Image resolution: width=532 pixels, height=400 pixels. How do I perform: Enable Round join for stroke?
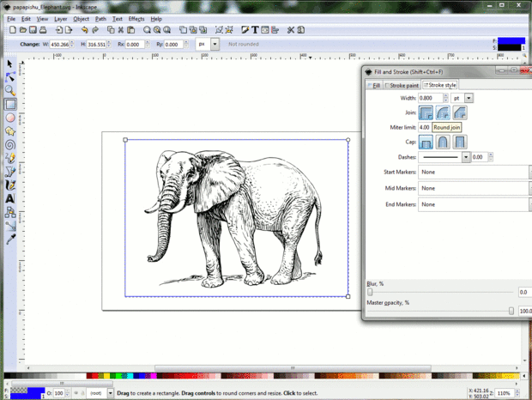tap(443, 112)
